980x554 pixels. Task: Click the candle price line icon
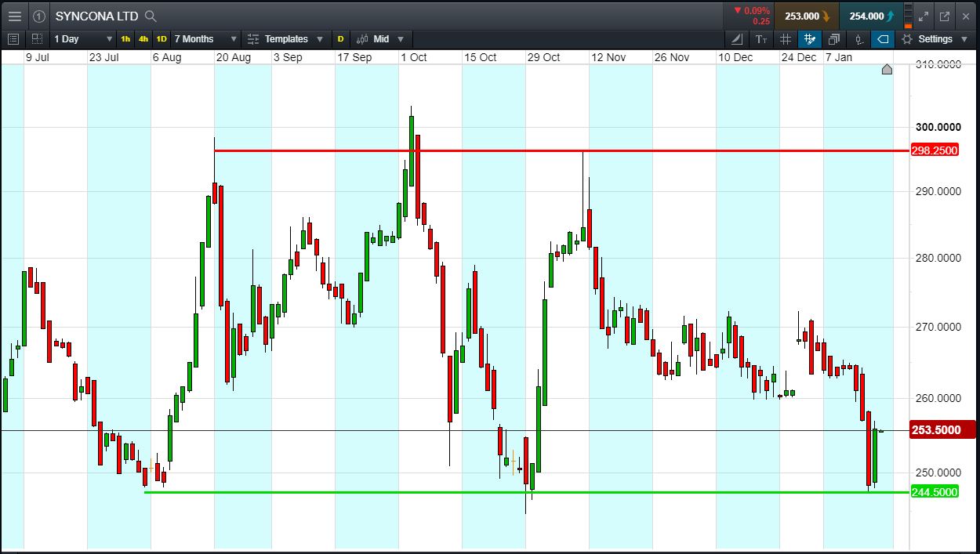pyautogui.click(x=859, y=38)
